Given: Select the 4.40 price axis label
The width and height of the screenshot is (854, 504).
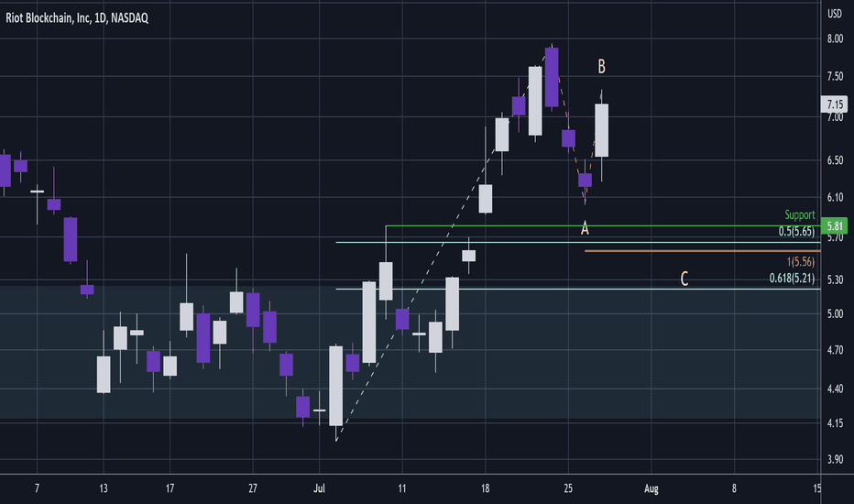Looking at the screenshot, I should [x=835, y=389].
